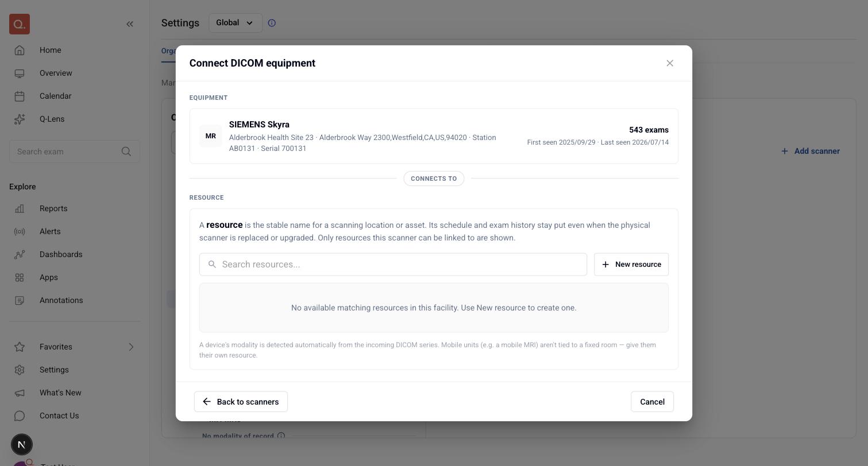Click the info icon beside Global
Viewport: 868px width, 466px height.
click(272, 23)
